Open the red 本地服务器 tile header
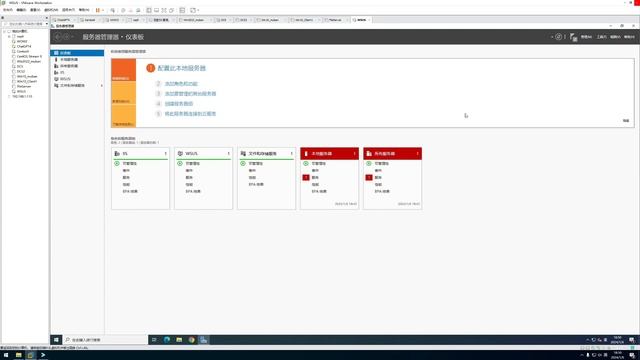 pos(329,153)
